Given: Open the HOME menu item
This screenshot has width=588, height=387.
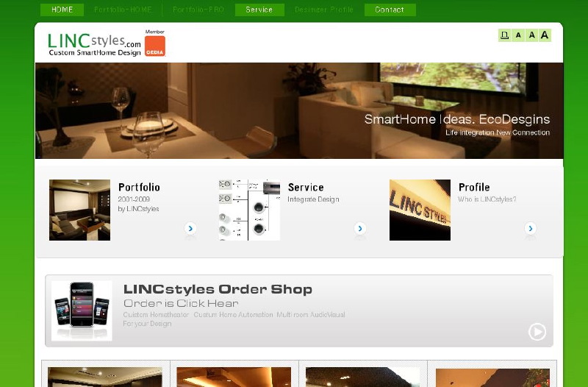Looking at the screenshot, I should point(62,10).
